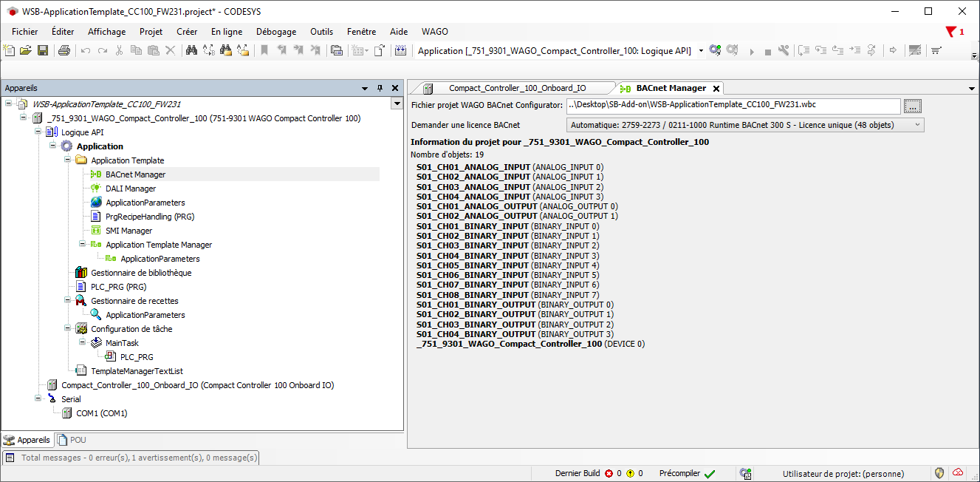Save the project with the floppy disk icon
This screenshot has width=980, height=482.
point(43,51)
